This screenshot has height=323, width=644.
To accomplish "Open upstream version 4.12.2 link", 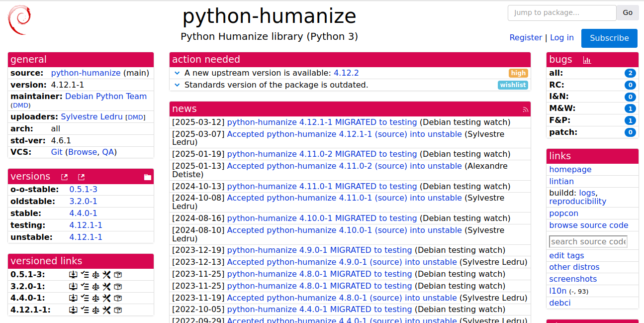I will click(x=346, y=73).
